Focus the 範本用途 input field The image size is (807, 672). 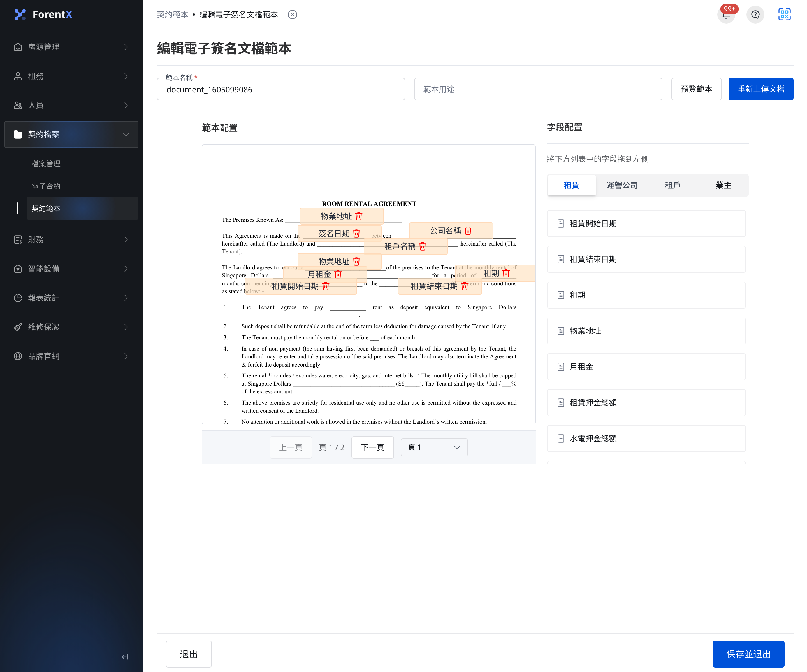click(x=538, y=90)
